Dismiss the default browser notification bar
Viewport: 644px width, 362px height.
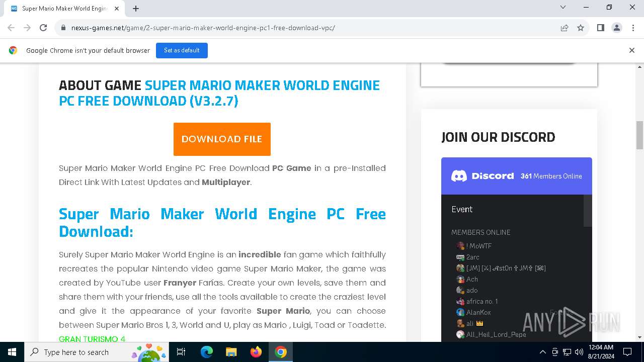click(x=632, y=50)
